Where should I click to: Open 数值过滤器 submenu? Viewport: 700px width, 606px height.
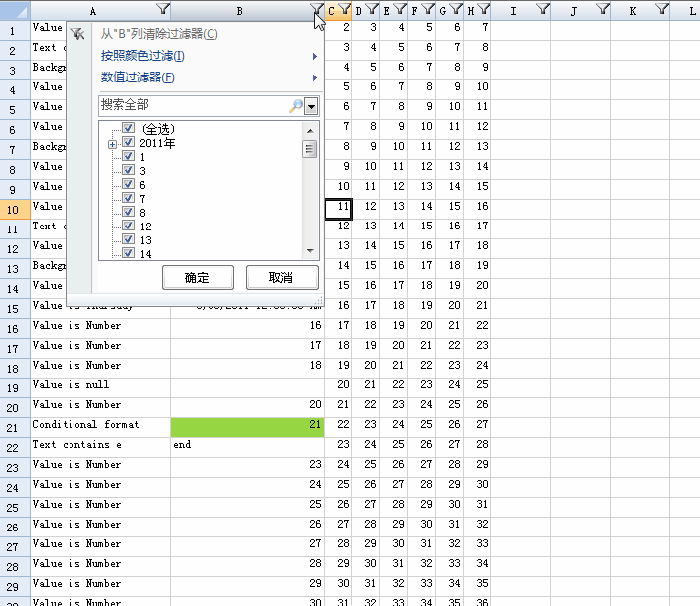tap(209, 77)
